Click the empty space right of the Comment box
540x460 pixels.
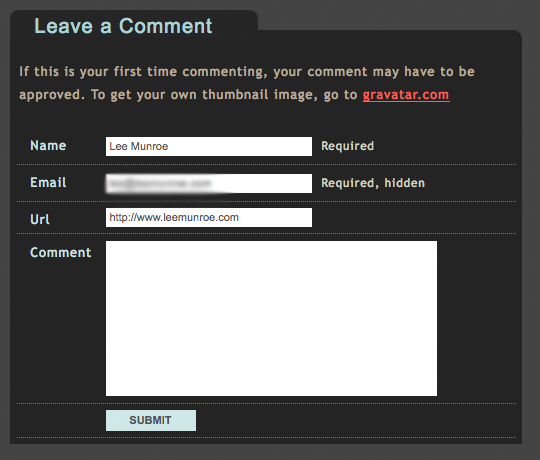(x=477, y=318)
